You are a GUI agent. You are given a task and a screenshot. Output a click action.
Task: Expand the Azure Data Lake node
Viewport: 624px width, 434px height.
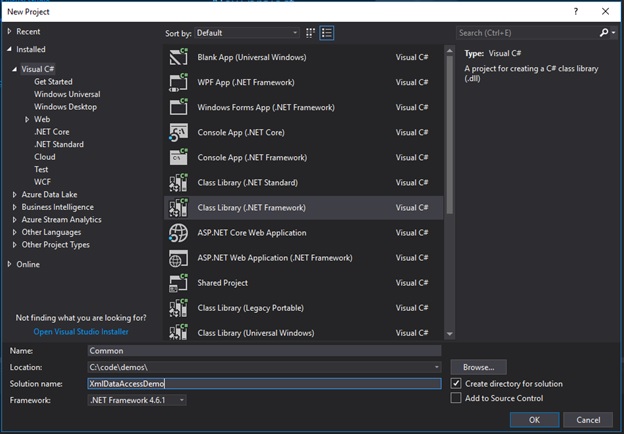pos(15,195)
